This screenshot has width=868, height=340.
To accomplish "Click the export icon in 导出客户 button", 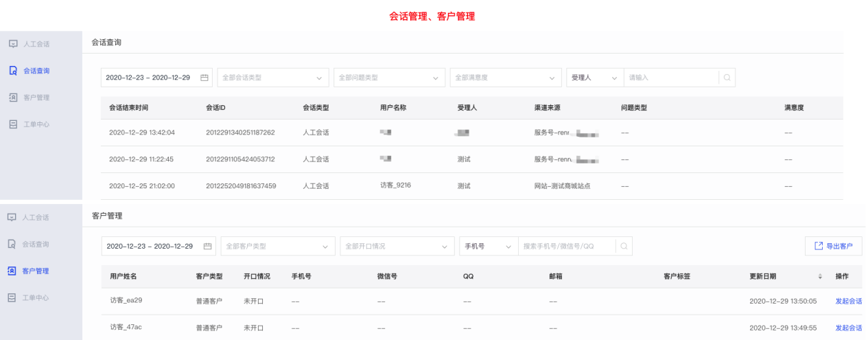I will point(818,246).
